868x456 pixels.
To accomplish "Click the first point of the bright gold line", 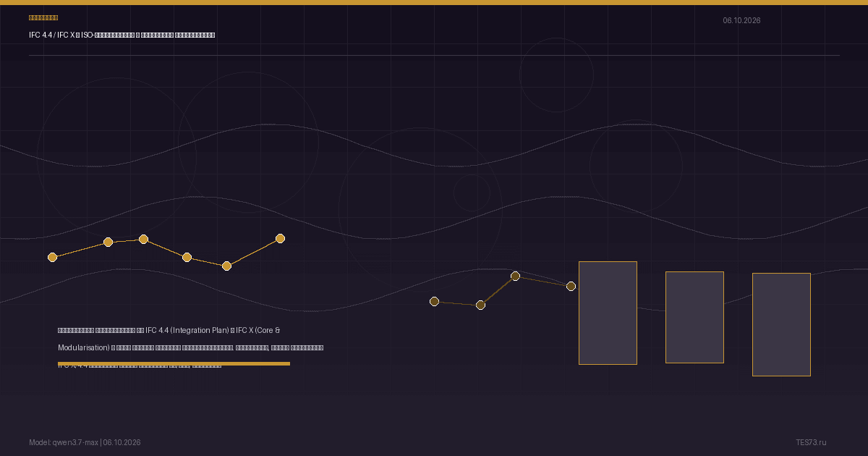I will point(52,257).
